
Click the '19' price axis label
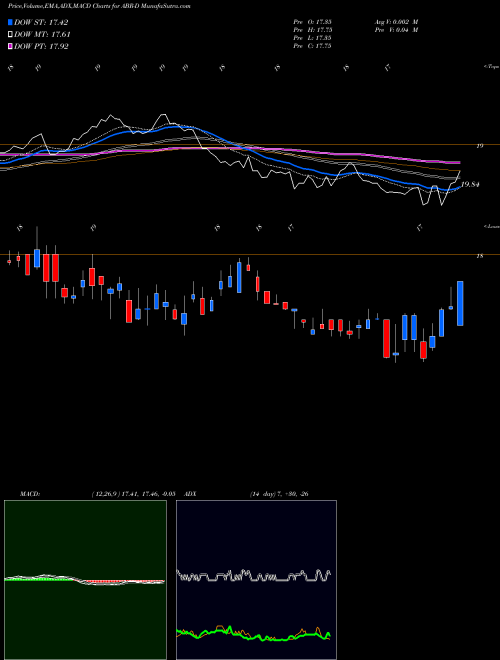480,146
